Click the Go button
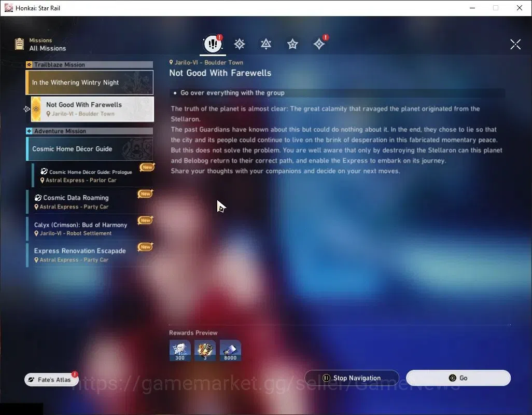The height and width of the screenshot is (415, 532). pyautogui.click(x=458, y=378)
